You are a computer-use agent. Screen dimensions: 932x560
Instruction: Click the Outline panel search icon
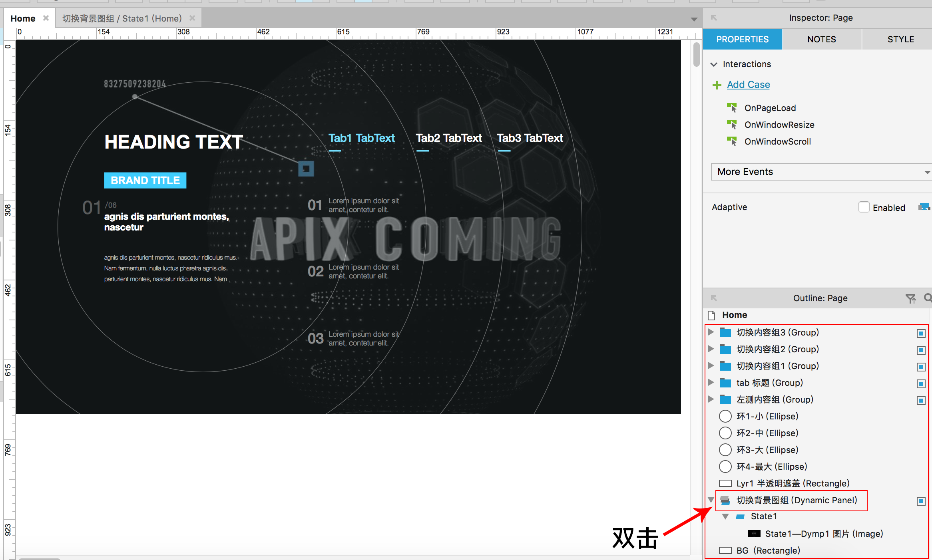[x=928, y=298]
